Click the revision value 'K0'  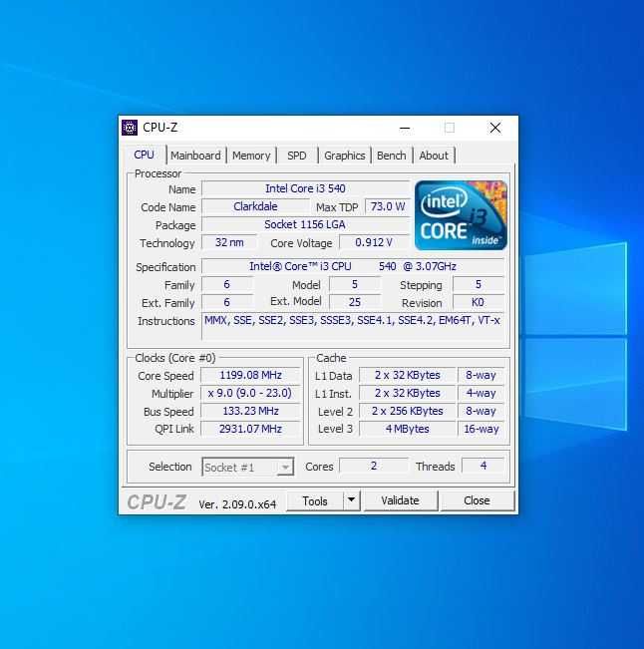(479, 302)
